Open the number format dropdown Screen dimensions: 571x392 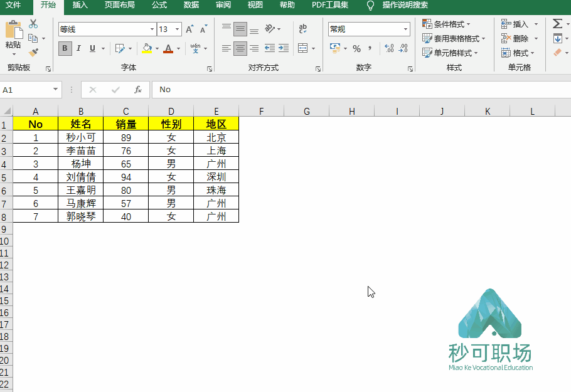pyautogui.click(x=405, y=29)
